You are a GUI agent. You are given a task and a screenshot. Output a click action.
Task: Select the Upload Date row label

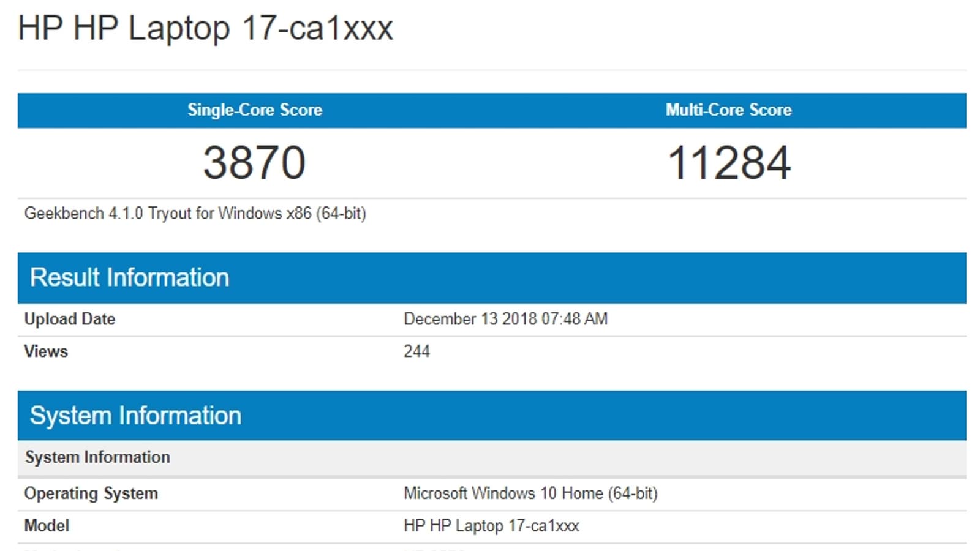pyautogui.click(x=69, y=319)
